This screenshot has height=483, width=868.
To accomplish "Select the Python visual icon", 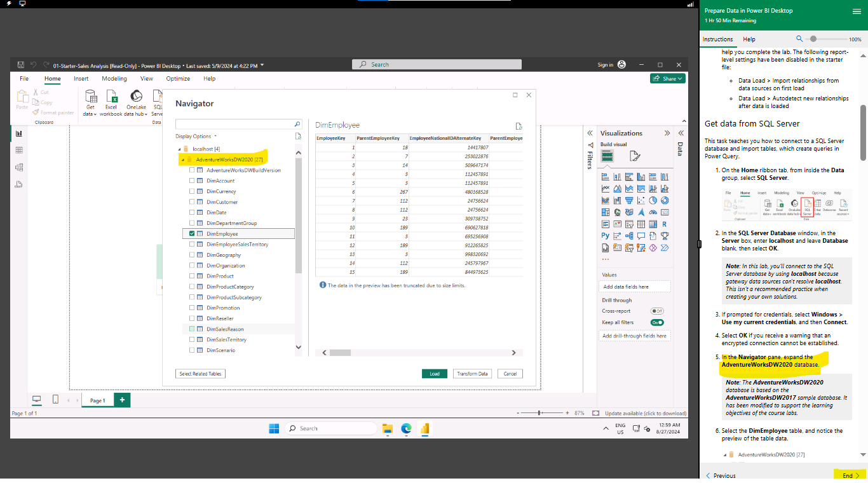I will click(x=606, y=236).
